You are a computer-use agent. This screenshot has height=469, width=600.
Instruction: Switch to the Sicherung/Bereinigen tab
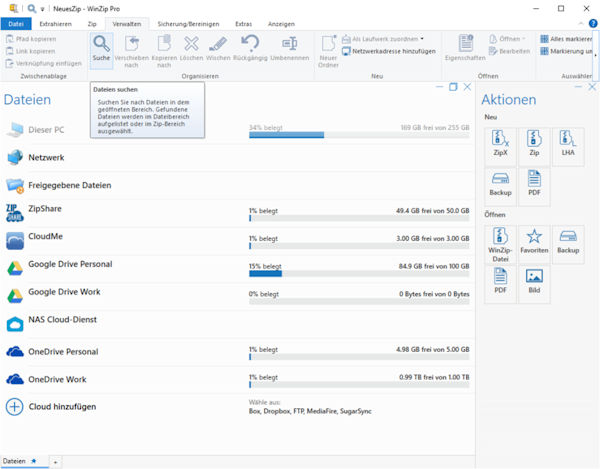[188, 24]
